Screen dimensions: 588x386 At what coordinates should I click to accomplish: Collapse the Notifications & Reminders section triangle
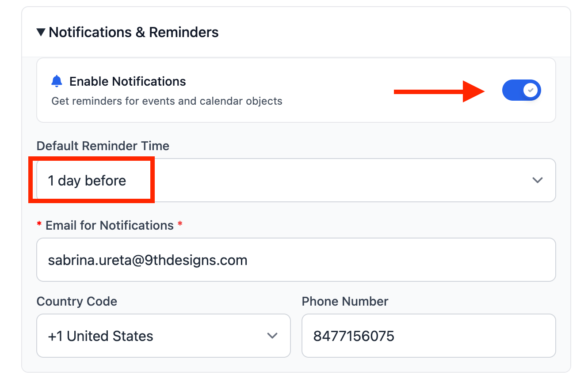[x=41, y=32]
